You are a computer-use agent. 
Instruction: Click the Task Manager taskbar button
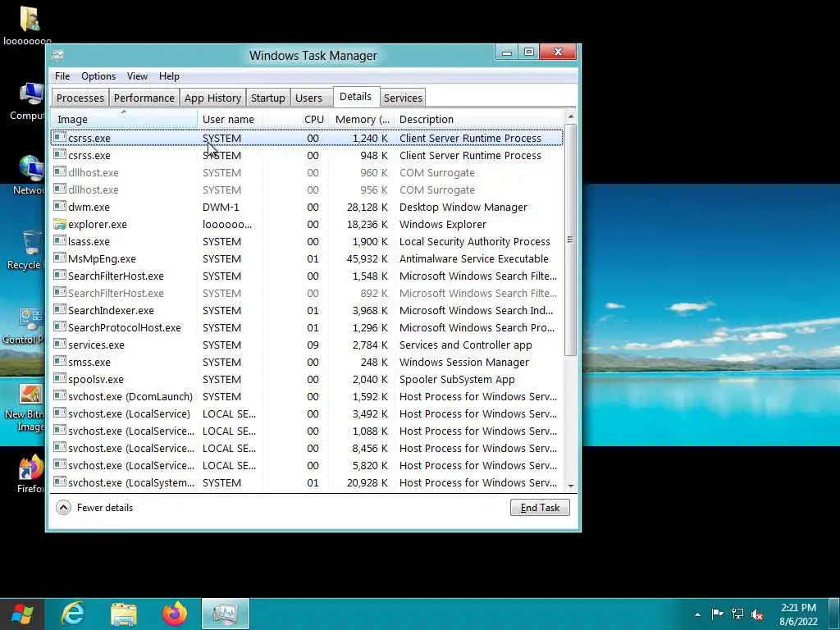pos(226,614)
